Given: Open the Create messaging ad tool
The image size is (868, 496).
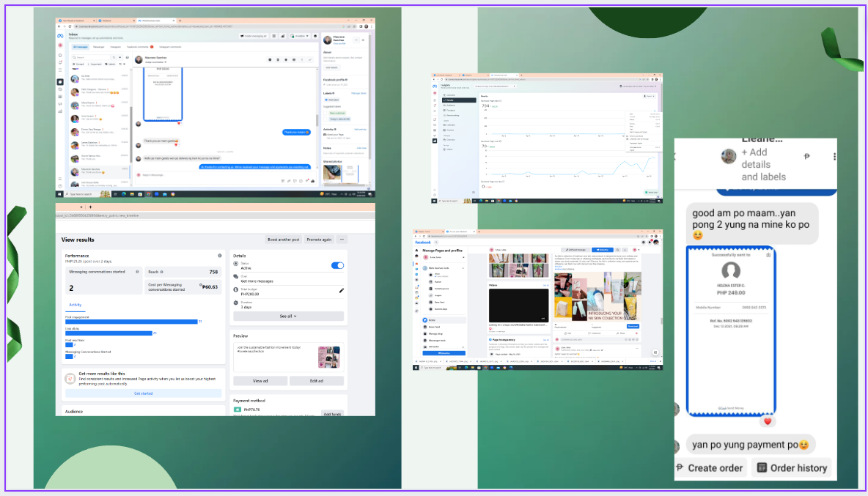Looking at the screenshot, I should [254, 35].
